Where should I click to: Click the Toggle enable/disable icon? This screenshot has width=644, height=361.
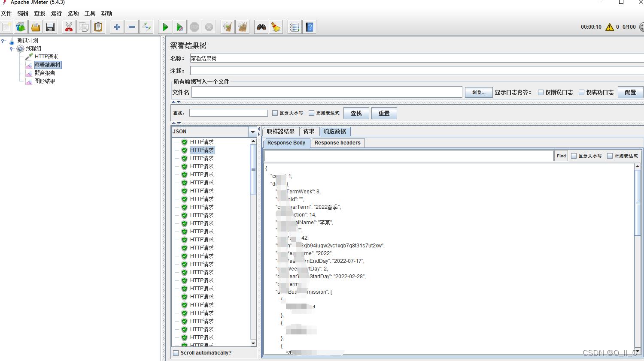click(146, 27)
